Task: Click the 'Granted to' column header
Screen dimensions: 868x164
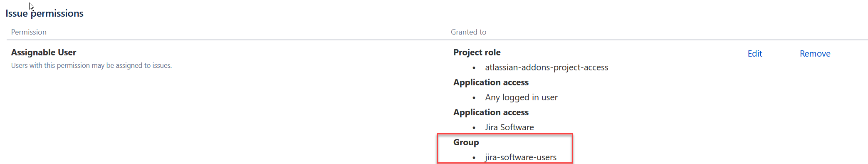Action: point(468,32)
